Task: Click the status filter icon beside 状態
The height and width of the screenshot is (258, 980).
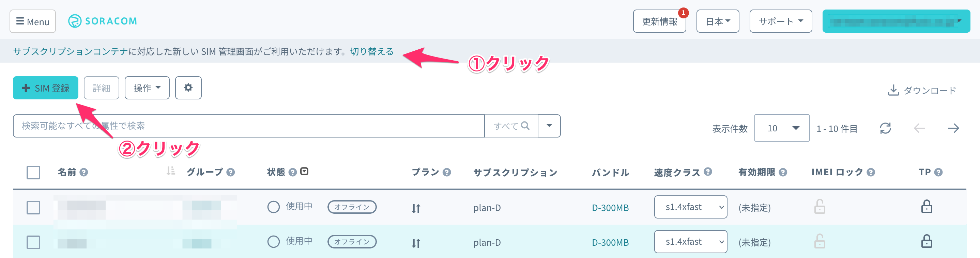Action: (x=304, y=171)
